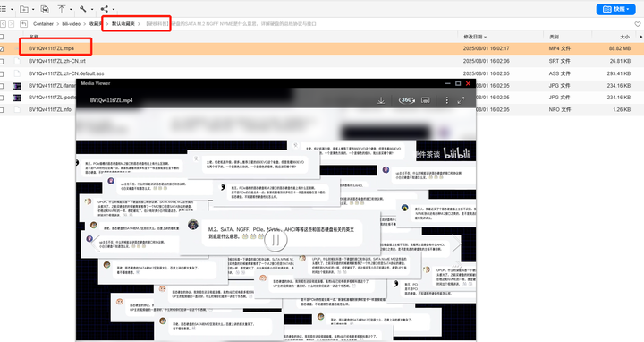Click the blank file icon of .srt row
The image size is (644, 342).
(17, 61)
